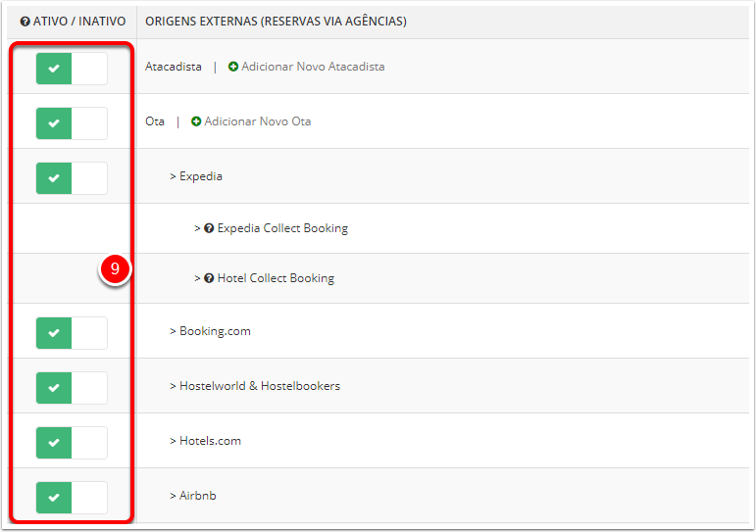Click Adicionar Novo Atacadista link
Screen dimensions: 756x532
[x=313, y=67]
